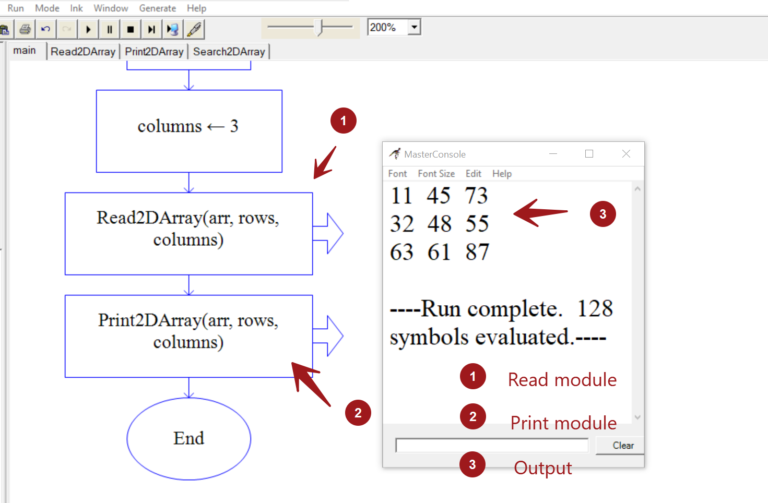The height and width of the screenshot is (503, 768).
Task: Click the ink pen tool icon
Action: [x=195, y=29]
